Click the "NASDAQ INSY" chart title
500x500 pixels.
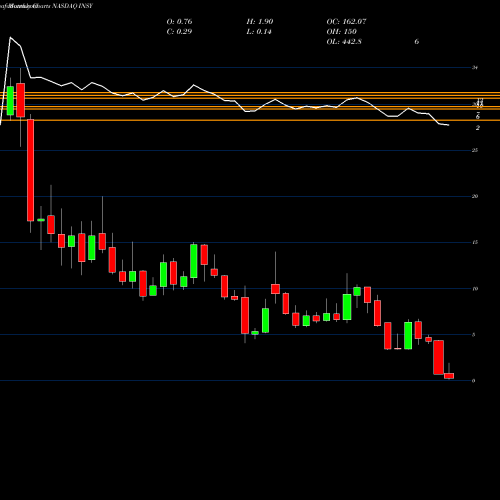[72, 6]
